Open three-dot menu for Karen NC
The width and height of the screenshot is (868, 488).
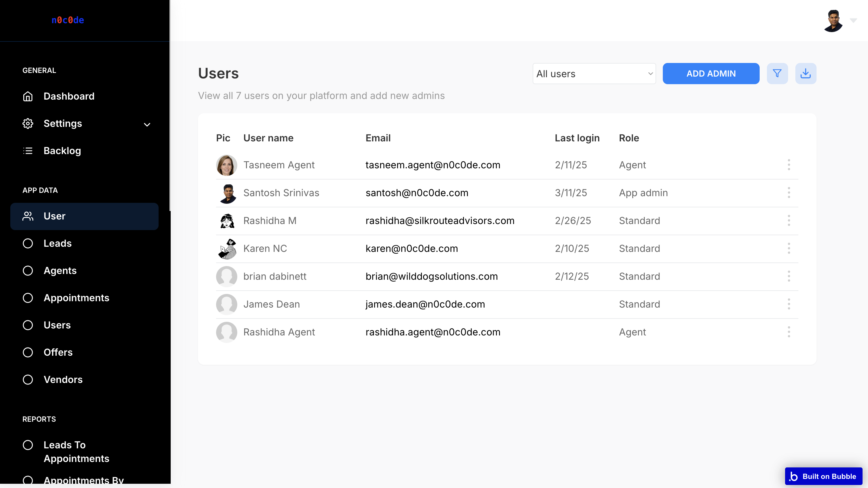point(788,248)
